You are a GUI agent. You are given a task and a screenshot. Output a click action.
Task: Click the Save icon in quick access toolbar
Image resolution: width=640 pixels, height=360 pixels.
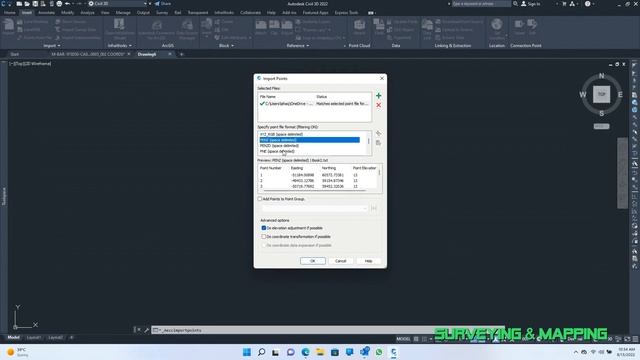pos(35,4)
